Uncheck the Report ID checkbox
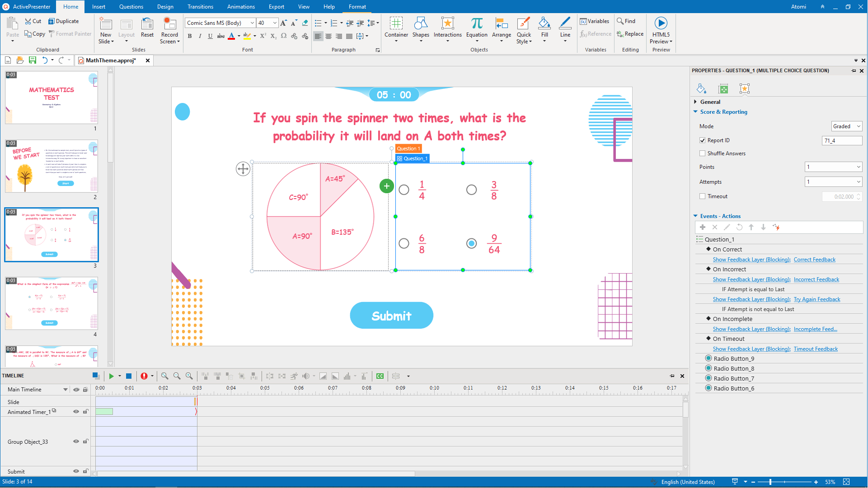 [x=702, y=140]
